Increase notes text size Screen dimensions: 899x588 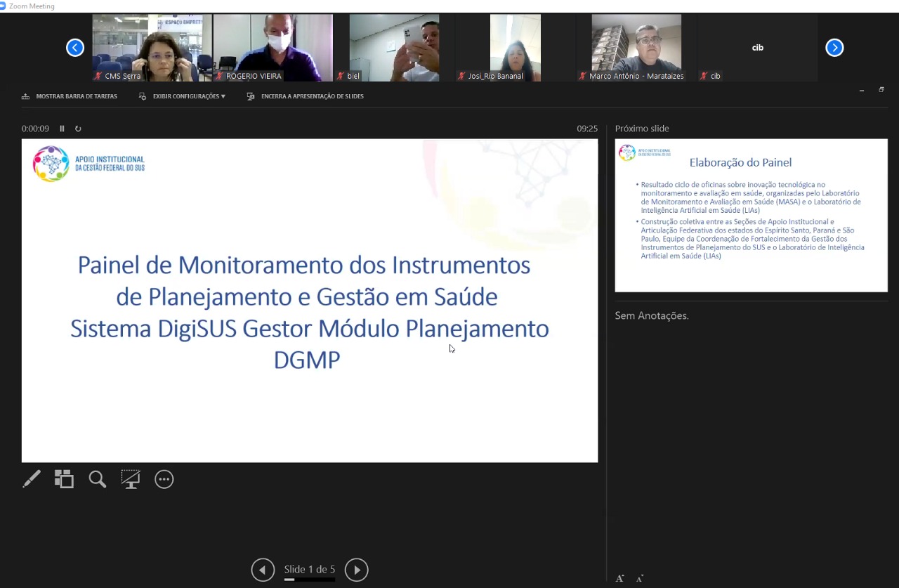(x=620, y=579)
